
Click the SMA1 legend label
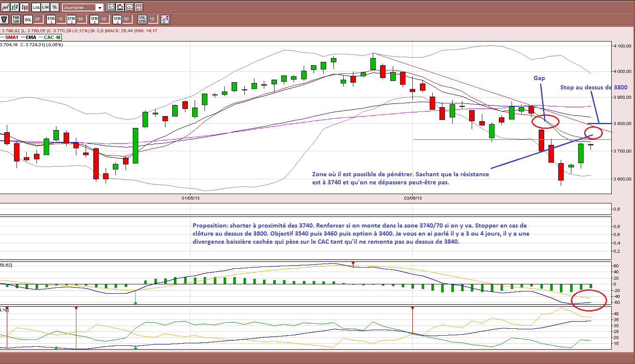(x=12, y=37)
